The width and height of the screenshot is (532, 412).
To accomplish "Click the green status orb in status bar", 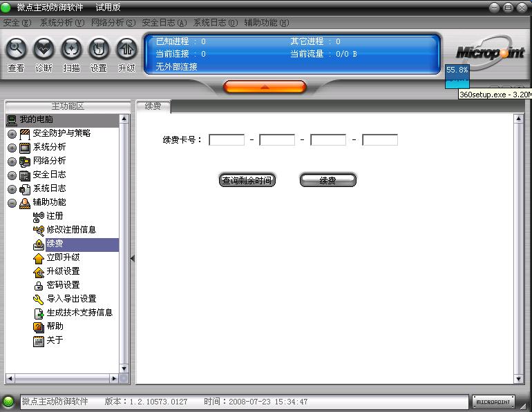I will click(8, 402).
